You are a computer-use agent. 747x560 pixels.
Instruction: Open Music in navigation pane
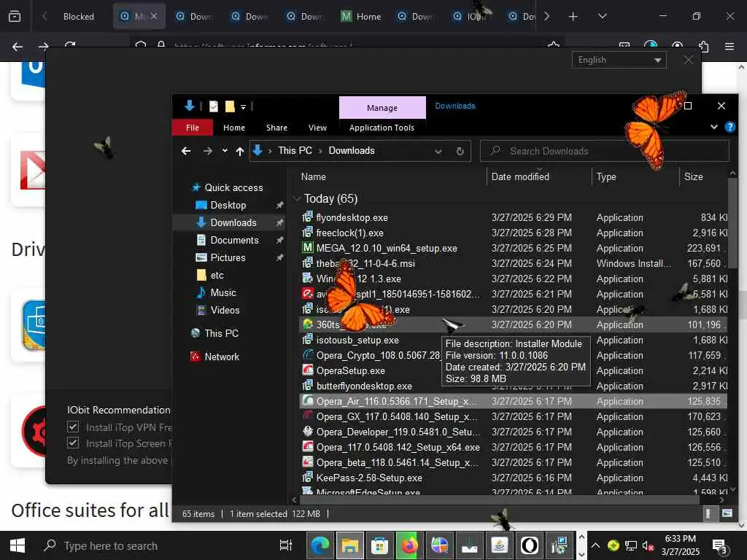[x=223, y=292]
